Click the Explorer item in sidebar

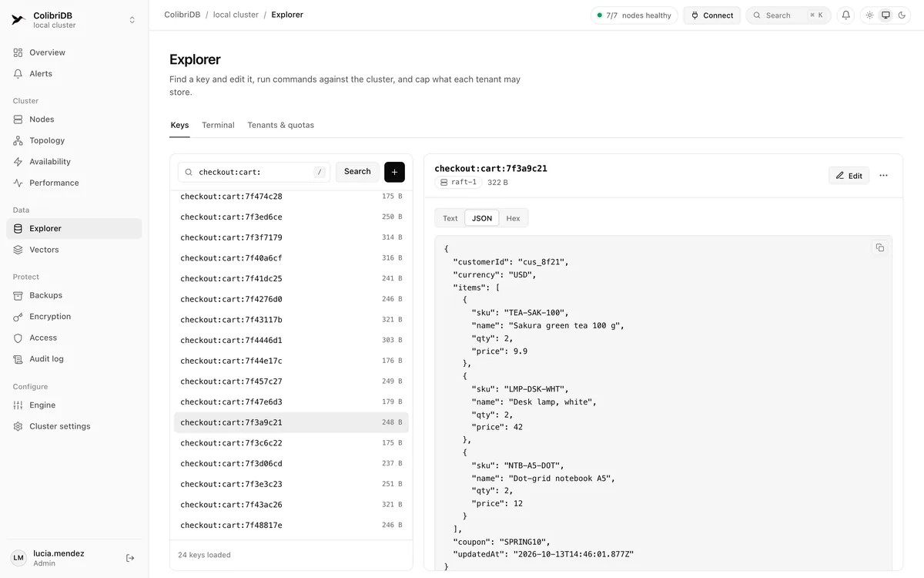click(x=74, y=229)
